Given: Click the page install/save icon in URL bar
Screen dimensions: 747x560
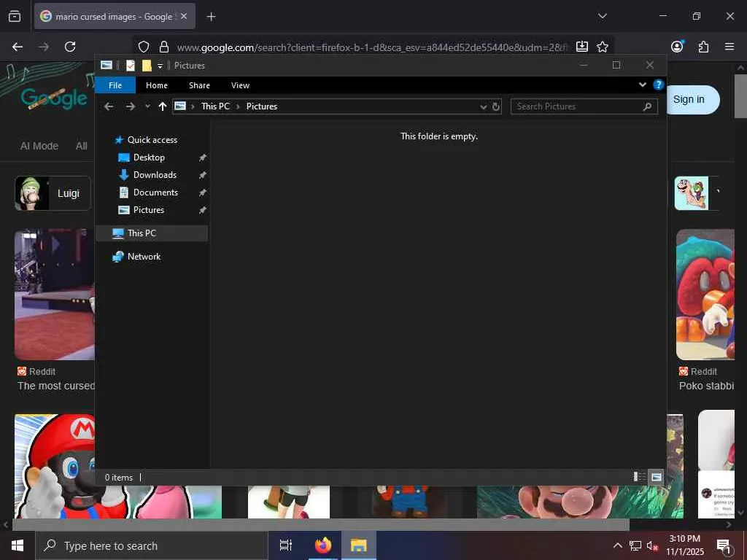Looking at the screenshot, I should pos(581,47).
